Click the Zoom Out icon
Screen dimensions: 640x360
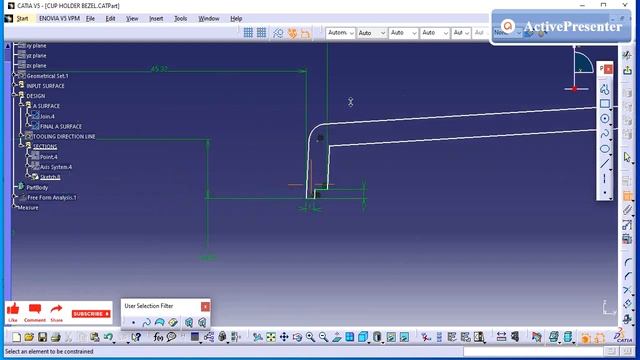[324, 337]
